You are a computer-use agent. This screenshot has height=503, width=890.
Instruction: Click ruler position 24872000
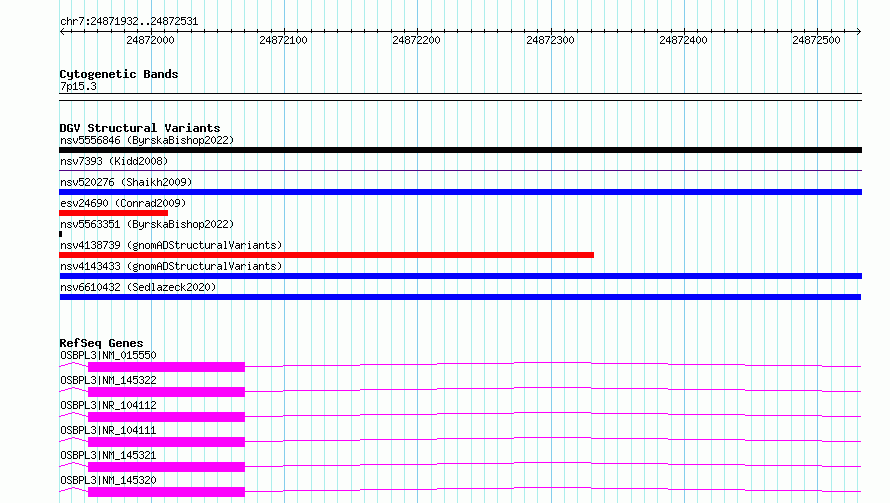point(150,40)
